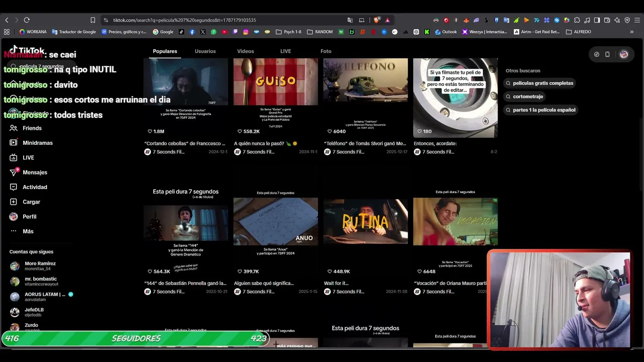This screenshot has width=644, height=362.
Task: Click the phone app icon at top right
Action: click(607, 54)
